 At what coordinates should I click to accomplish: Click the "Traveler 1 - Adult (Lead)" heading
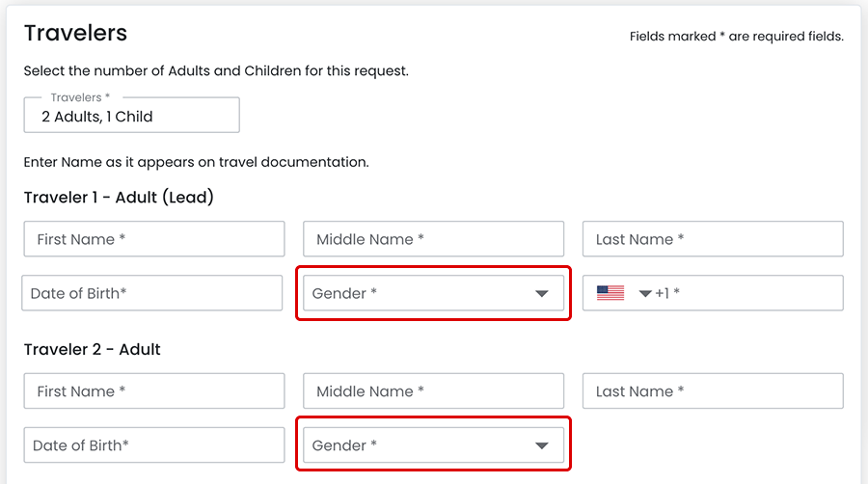(119, 198)
